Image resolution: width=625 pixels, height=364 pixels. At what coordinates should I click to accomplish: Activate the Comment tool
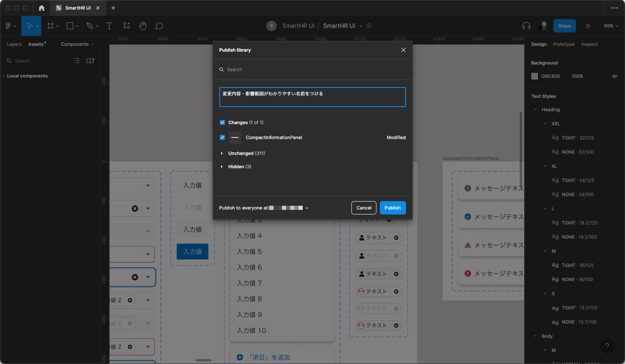pyautogui.click(x=159, y=26)
